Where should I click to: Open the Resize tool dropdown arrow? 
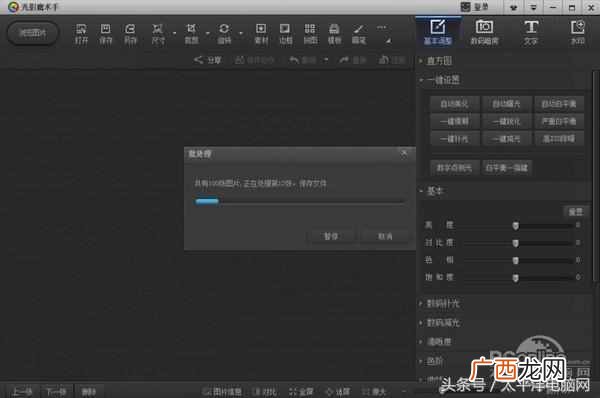pos(174,33)
